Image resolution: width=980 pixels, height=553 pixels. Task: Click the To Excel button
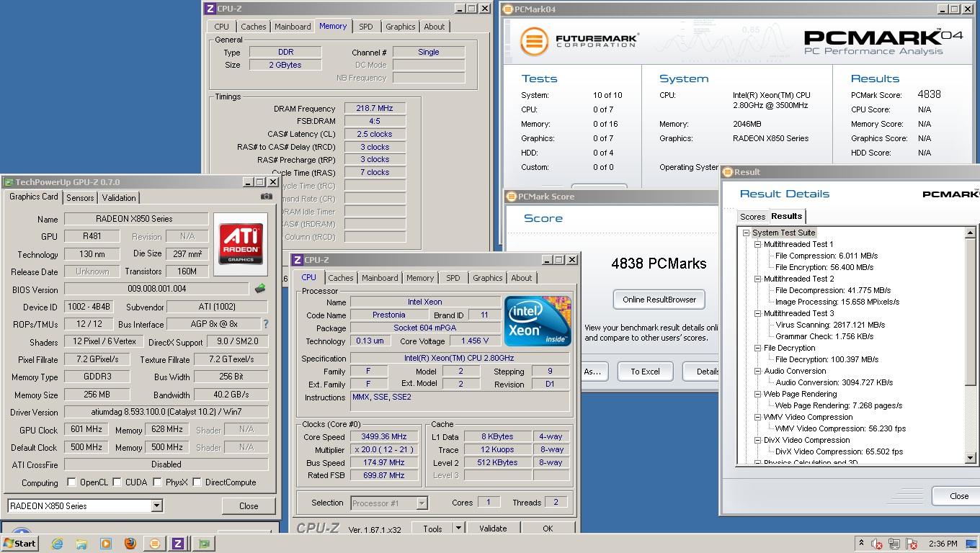click(645, 372)
